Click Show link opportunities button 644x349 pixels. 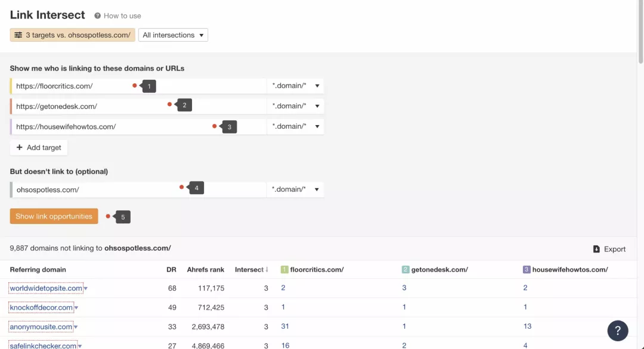tap(54, 216)
